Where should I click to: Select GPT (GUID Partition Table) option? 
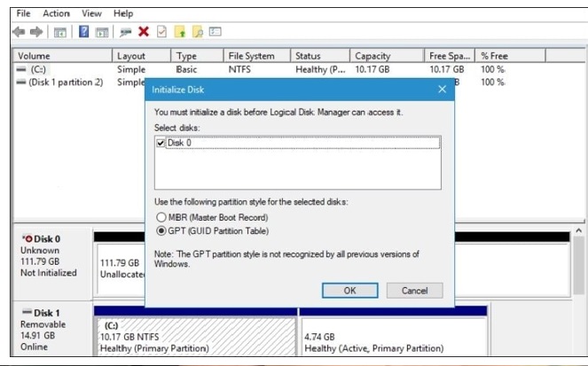[161, 230]
